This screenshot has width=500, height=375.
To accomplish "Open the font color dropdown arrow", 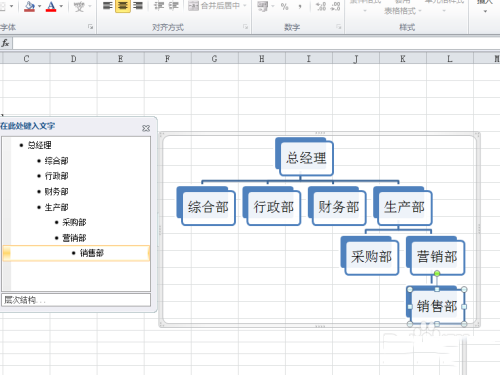I will (x=61, y=6).
